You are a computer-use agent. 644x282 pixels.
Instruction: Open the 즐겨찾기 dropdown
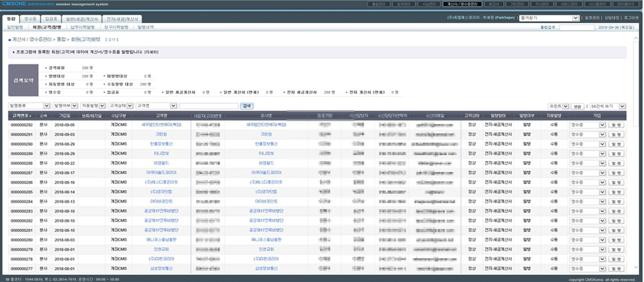[x=549, y=18]
